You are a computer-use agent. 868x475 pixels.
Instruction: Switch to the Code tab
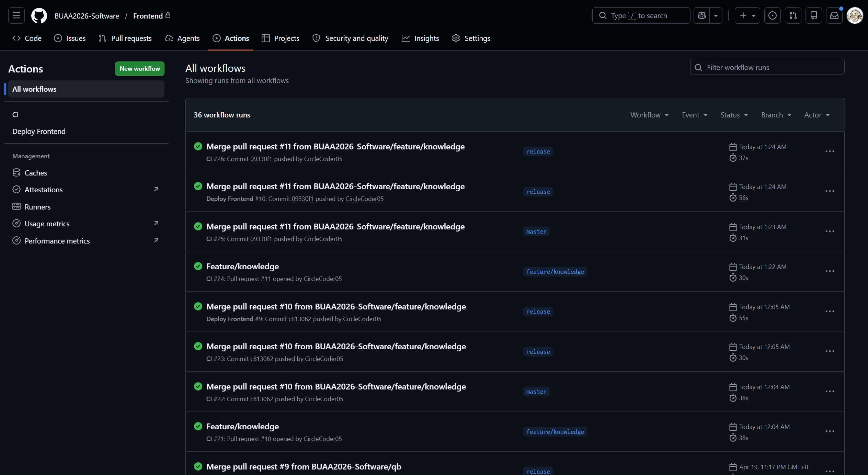click(27, 38)
